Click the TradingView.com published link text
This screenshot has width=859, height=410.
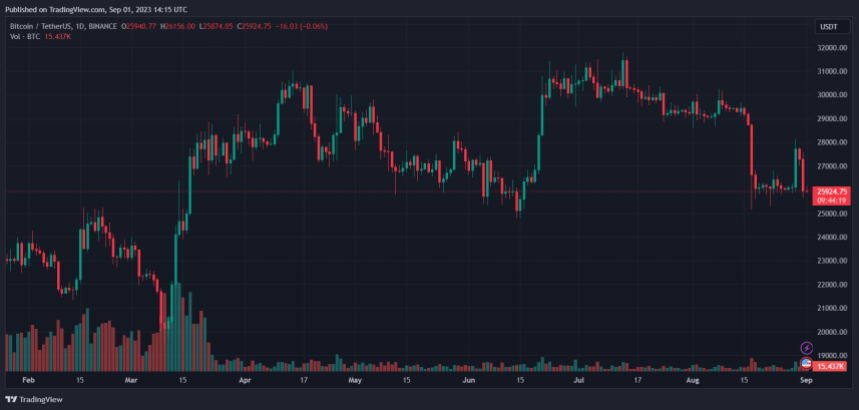[x=79, y=9]
